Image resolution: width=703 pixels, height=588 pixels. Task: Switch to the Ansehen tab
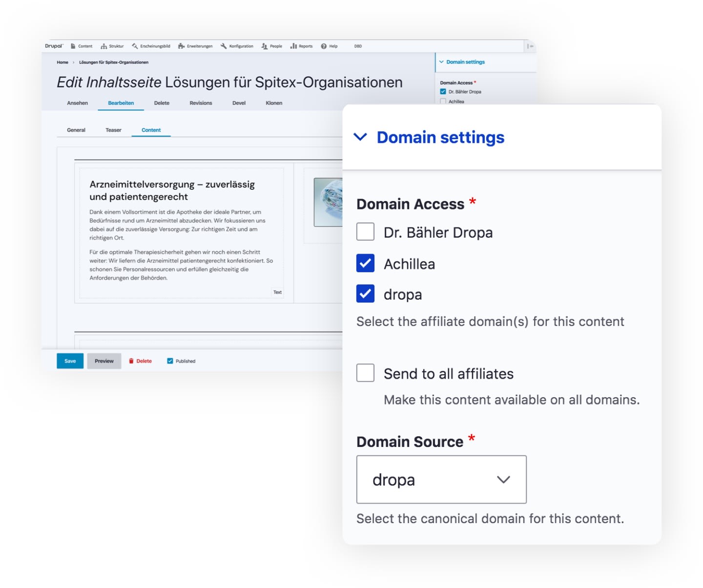coord(78,103)
